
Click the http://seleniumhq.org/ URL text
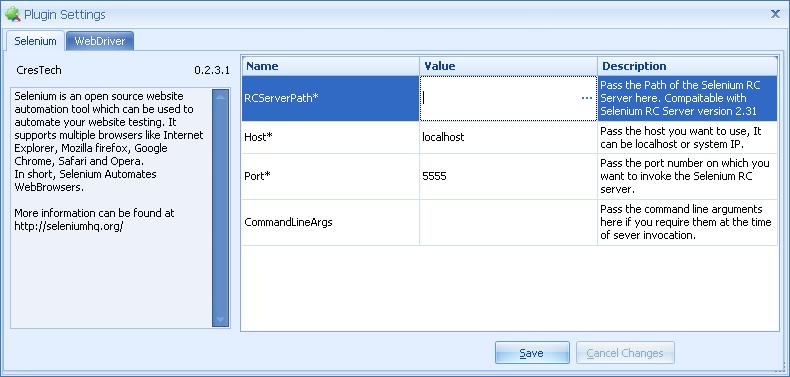[x=69, y=226]
